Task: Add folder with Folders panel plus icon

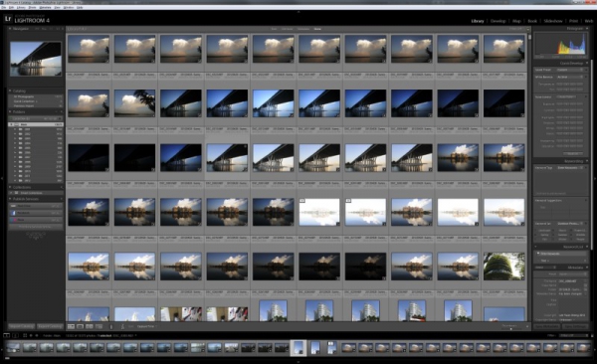Action: tap(62, 112)
